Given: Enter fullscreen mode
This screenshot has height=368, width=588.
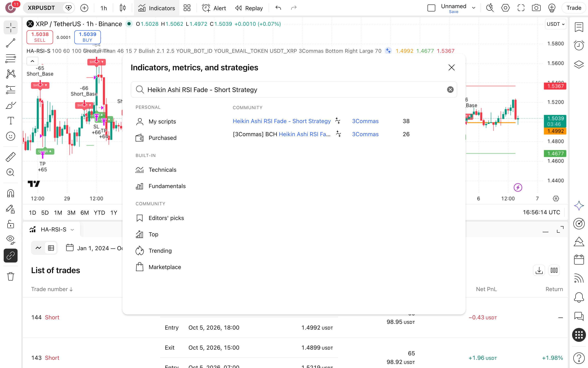Looking at the screenshot, I should 521,8.
